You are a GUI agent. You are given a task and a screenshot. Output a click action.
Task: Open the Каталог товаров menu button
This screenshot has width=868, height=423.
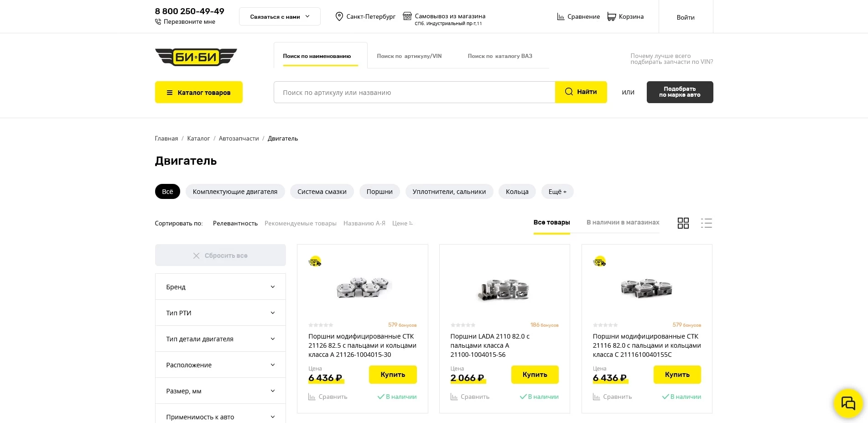[x=198, y=92]
